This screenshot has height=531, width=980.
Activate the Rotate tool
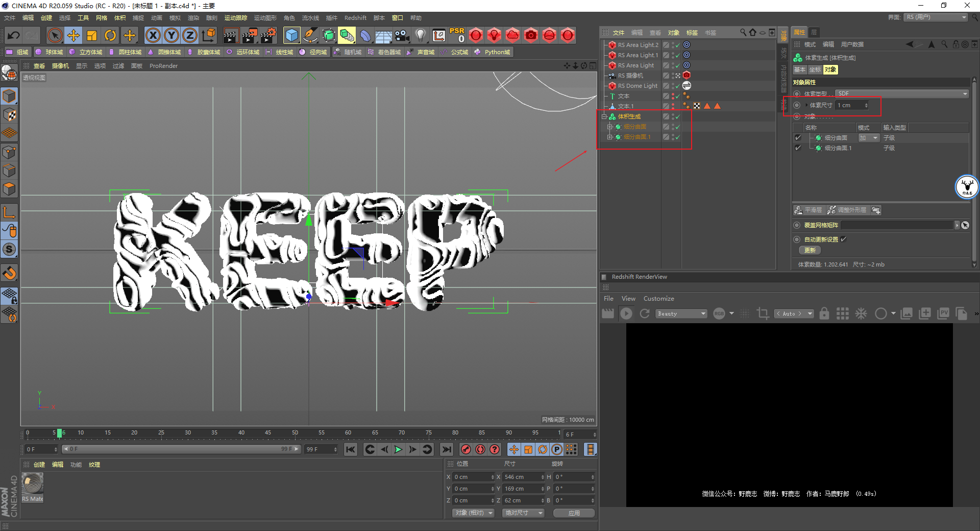pos(110,35)
